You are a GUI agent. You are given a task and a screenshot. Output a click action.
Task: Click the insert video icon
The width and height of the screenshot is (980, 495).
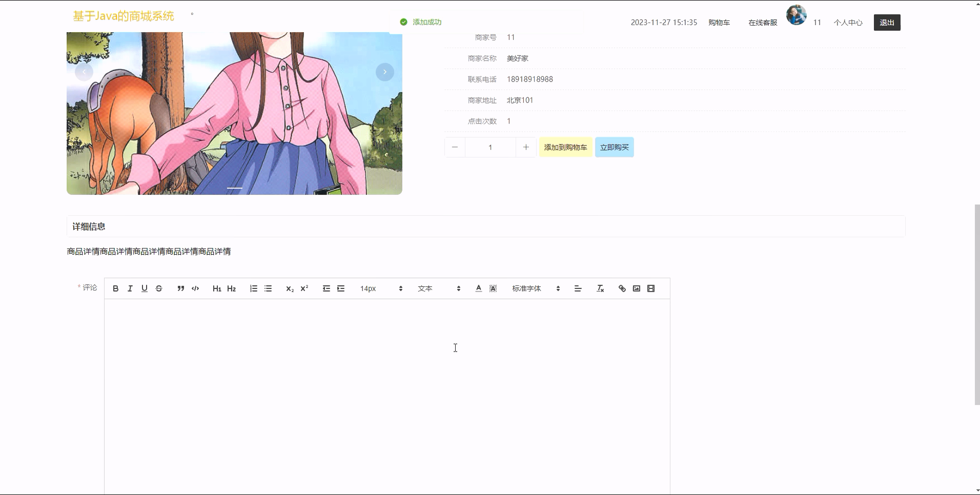650,288
